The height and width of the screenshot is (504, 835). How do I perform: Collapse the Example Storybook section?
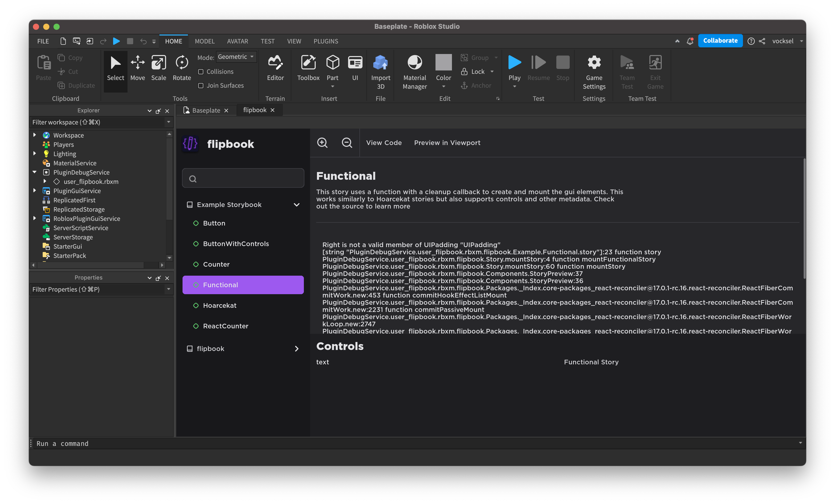[296, 204]
